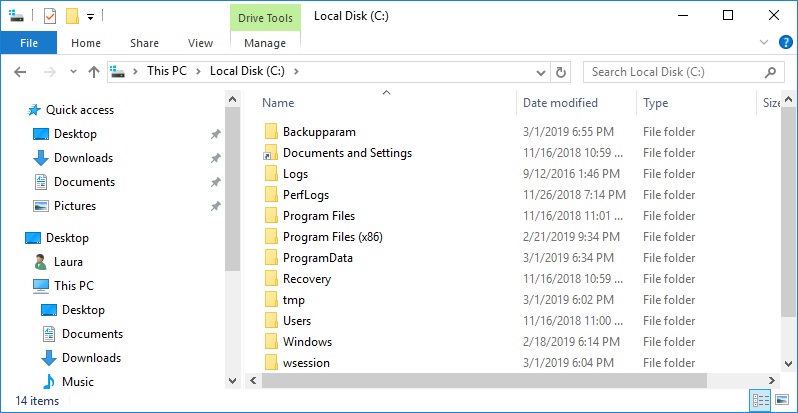The width and height of the screenshot is (798, 413).
Task: Expand the chevron after Local Disk (C:) breadcrumb
Action: (x=297, y=71)
